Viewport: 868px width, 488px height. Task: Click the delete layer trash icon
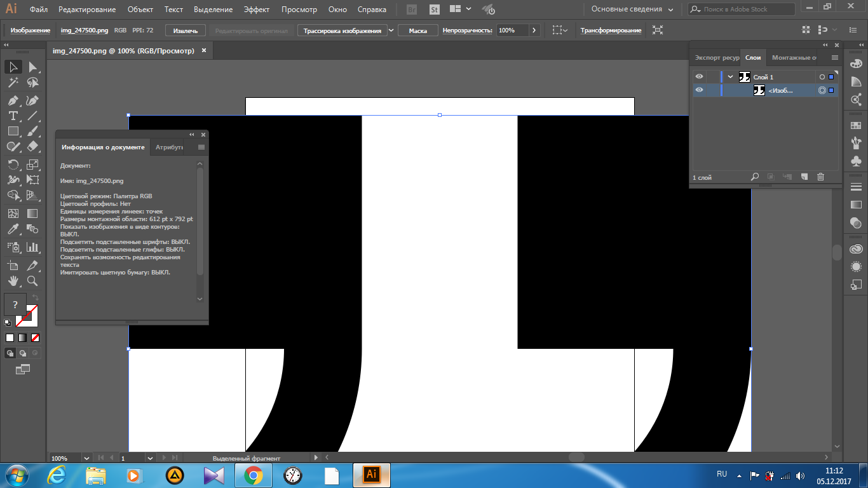[x=820, y=177]
